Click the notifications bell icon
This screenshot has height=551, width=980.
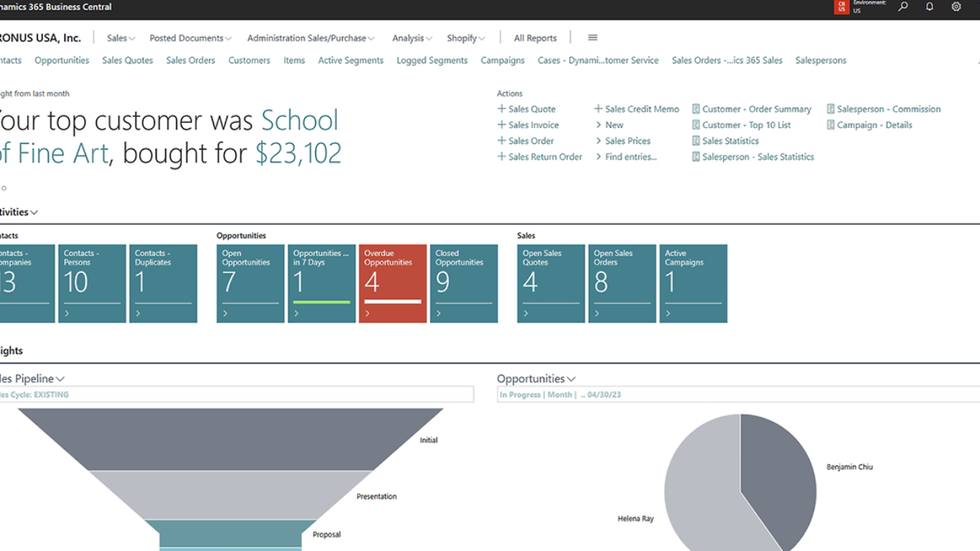tap(929, 7)
